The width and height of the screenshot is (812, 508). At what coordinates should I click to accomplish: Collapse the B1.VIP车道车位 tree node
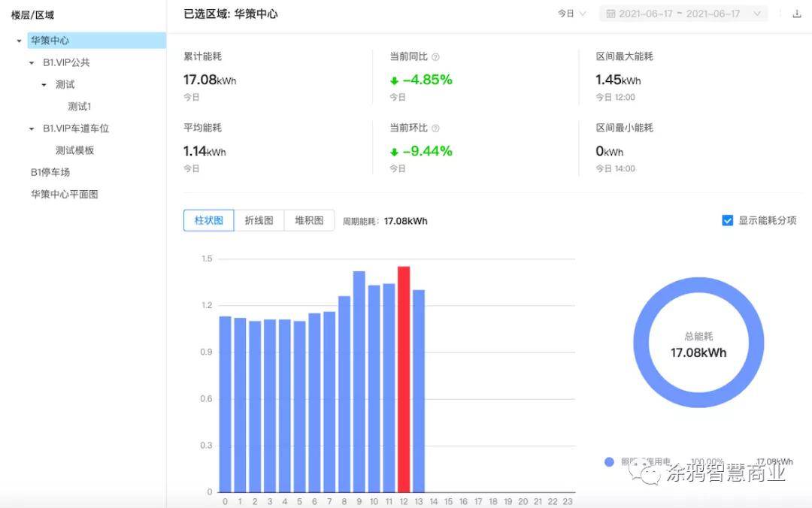[32, 129]
